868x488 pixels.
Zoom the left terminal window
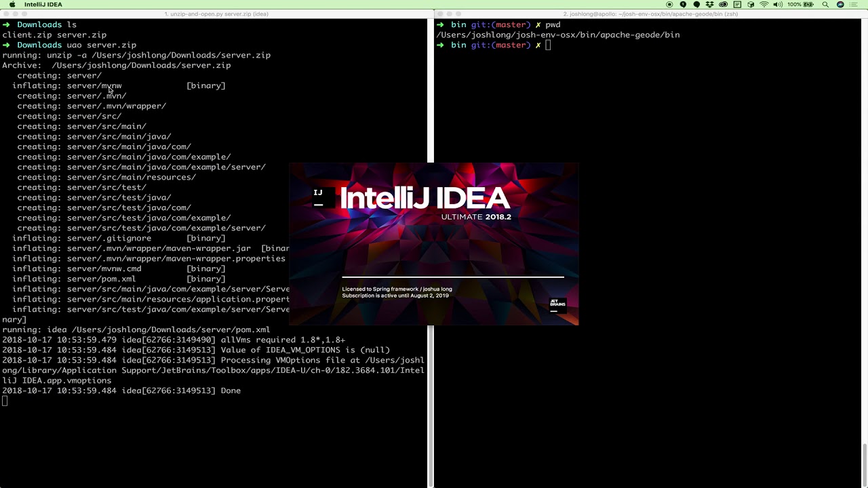coord(24,14)
